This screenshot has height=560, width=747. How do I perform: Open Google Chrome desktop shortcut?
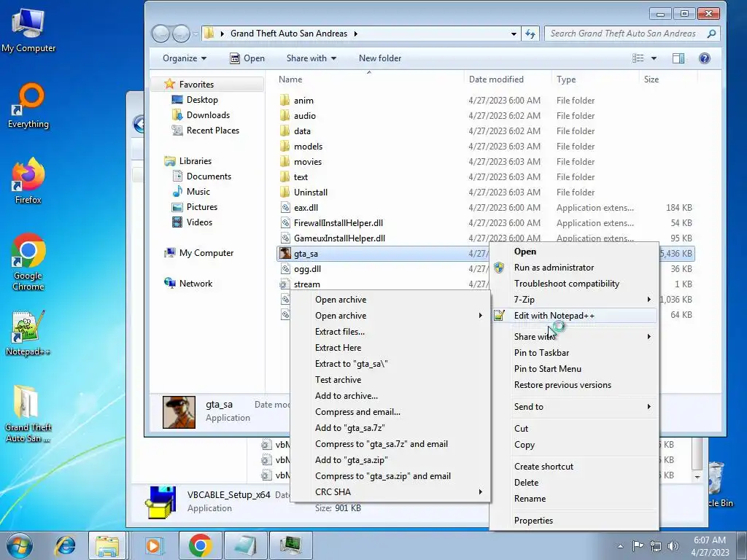28,262
